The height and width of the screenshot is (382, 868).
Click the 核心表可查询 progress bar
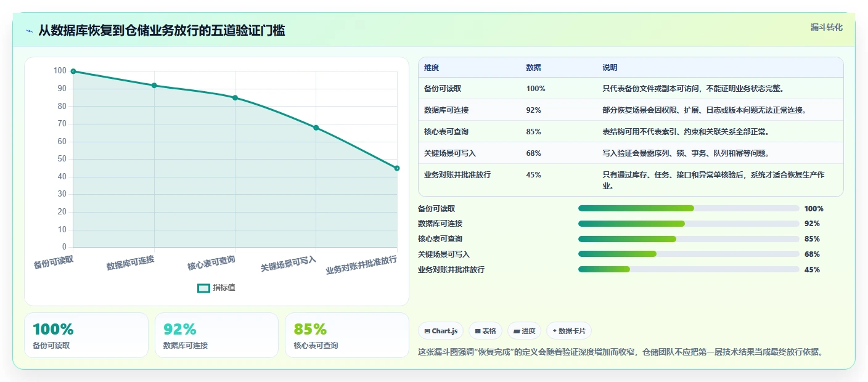(689, 239)
